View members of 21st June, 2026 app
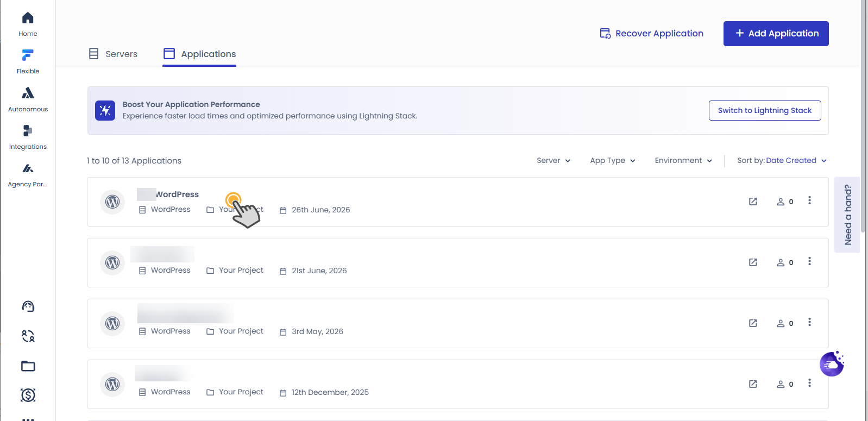Viewport: 868px width, 421px height. [785, 262]
